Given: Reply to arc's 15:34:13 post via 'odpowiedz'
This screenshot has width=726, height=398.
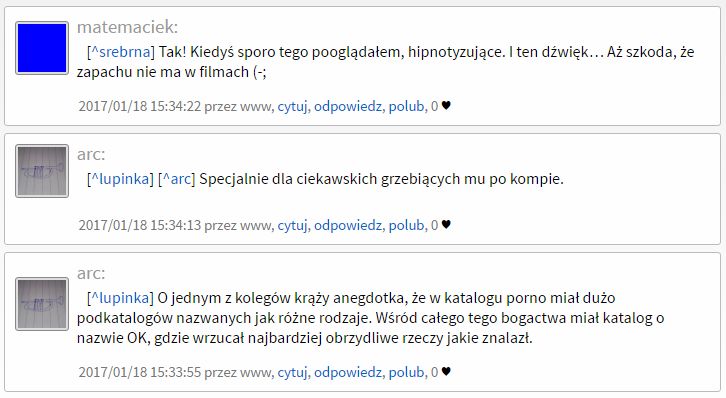Looking at the screenshot, I should point(348,225).
